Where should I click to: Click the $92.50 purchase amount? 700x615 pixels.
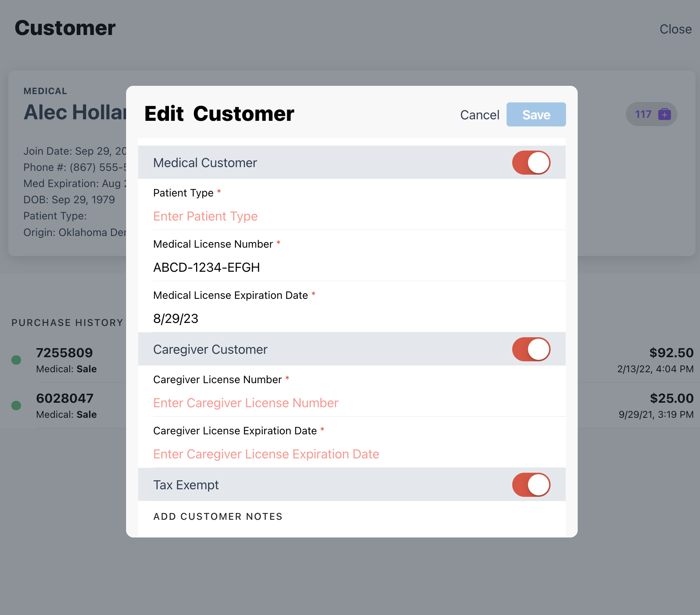671,353
